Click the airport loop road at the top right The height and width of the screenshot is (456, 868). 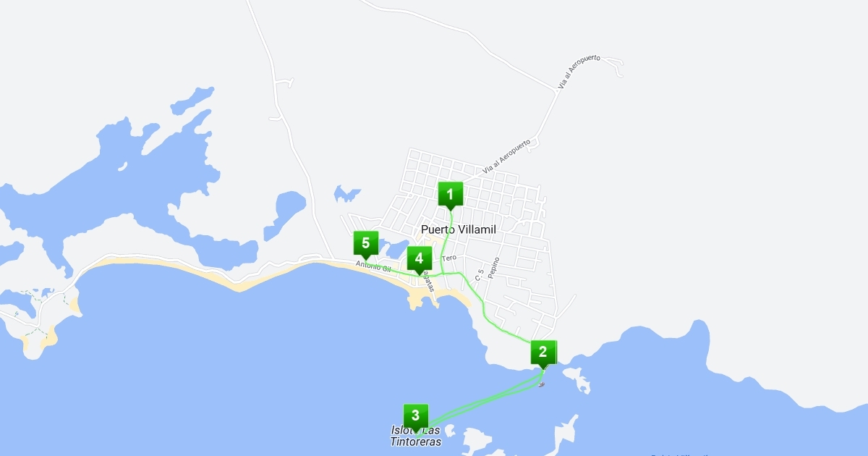click(613, 66)
